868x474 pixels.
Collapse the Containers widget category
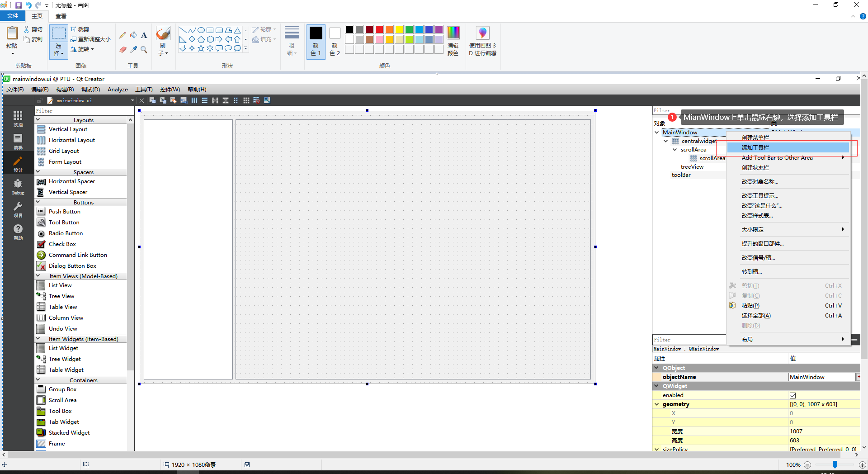tap(38, 380)
